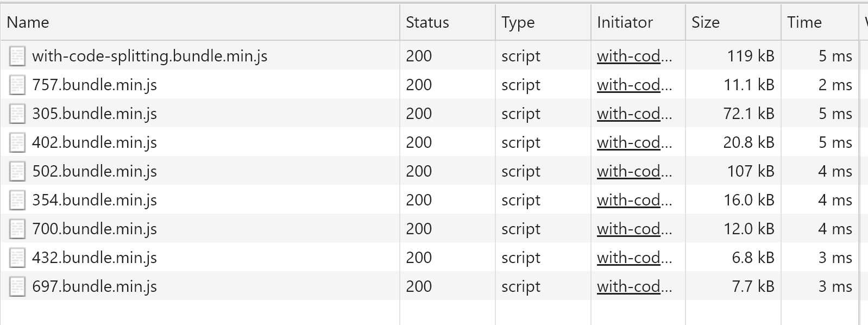Click file icon for with-code-splitting.bundle.min.js
The height and width of the screenshot is (325, 868).
point(17,56)
